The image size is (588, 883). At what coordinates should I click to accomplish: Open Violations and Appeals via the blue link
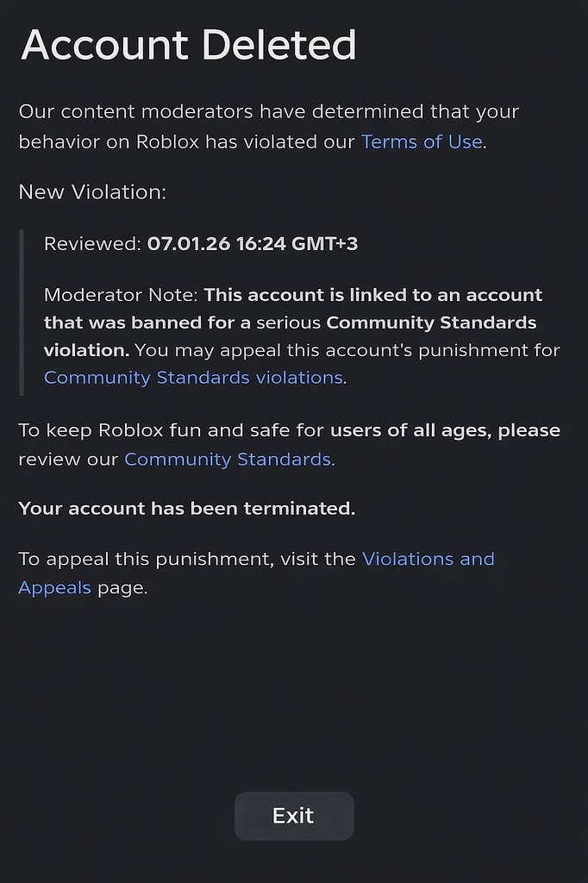pos(428,558)
